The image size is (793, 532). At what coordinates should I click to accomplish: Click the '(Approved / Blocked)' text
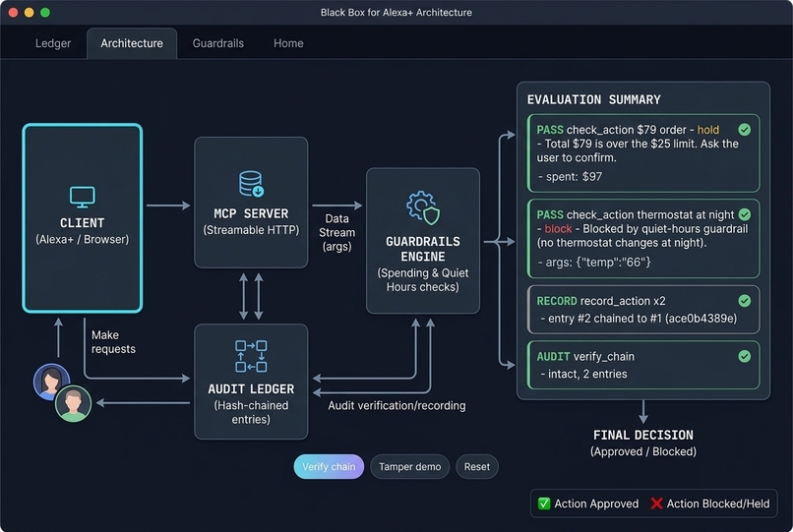[x=643, y=451]
